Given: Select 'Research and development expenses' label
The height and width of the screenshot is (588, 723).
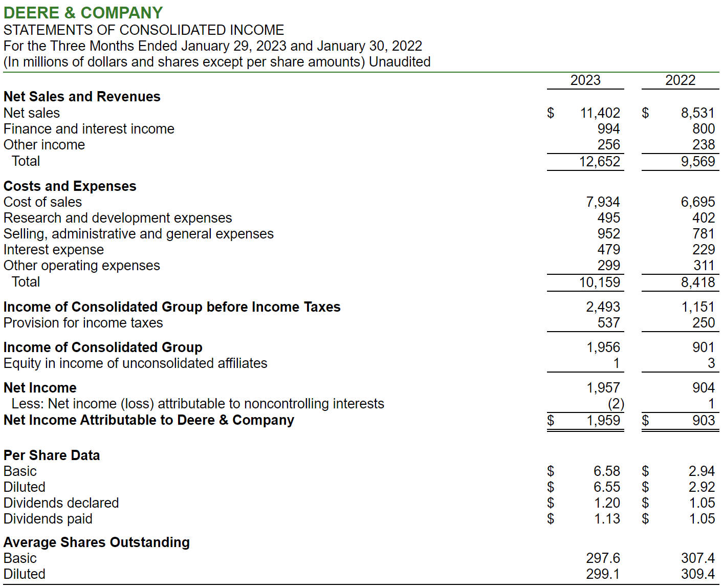Looking at the screenshot, I should (x=118, y=217).
